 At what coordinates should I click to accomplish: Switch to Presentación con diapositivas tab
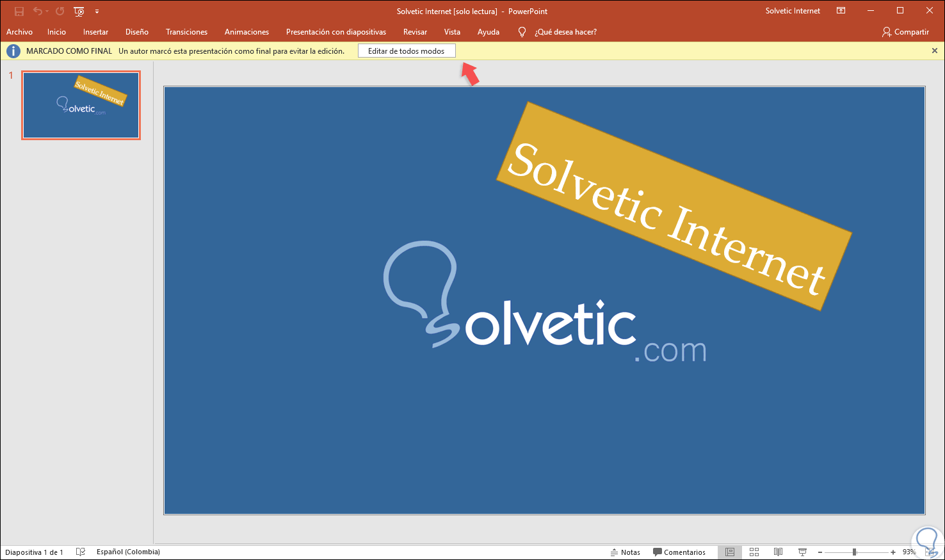(336, 32)
